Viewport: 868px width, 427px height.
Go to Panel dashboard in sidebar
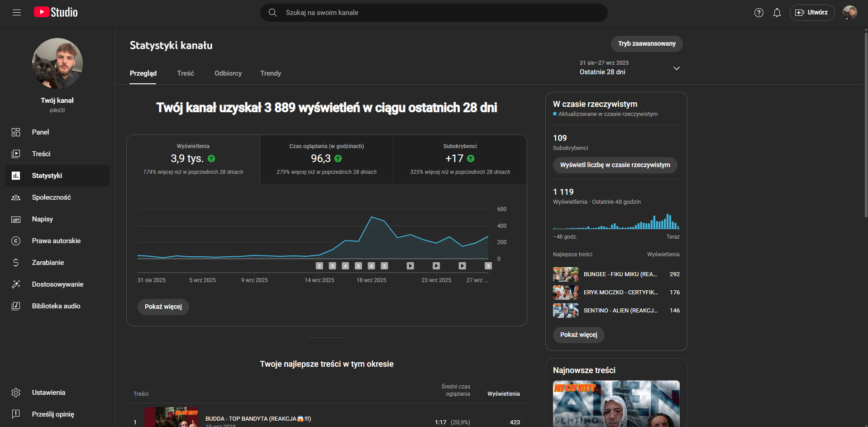tap(40, 132)
